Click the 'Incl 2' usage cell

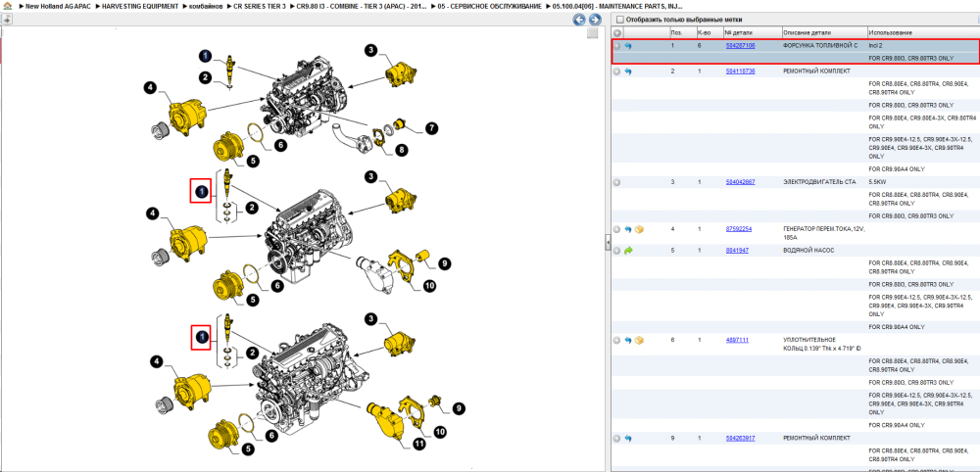[875, 46]
